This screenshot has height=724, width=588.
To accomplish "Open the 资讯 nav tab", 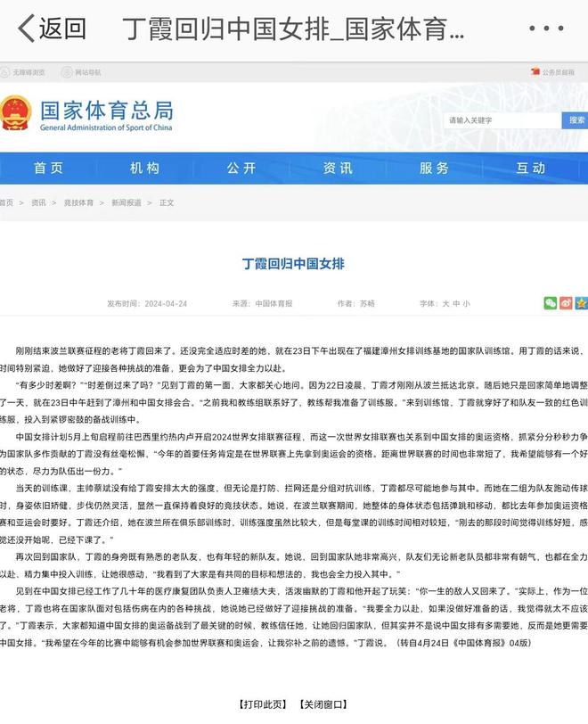I will point(337,169).
